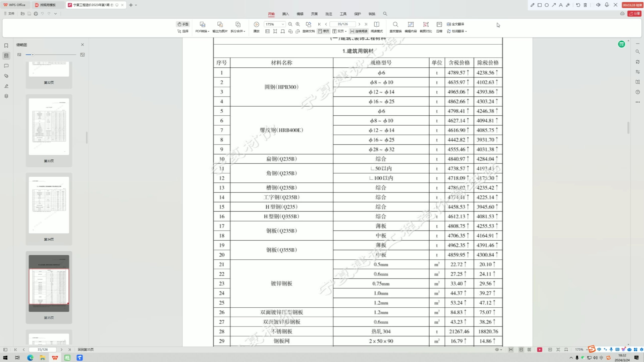Enter 阅读模式 reading mode
This screenshot has width=644, height=362.
tap(377, 27)
